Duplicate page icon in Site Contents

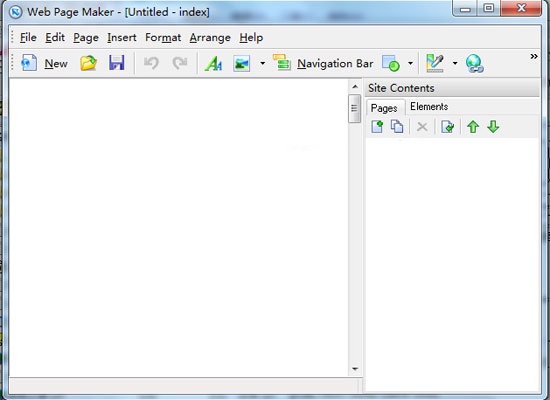[x=397, y=126]
